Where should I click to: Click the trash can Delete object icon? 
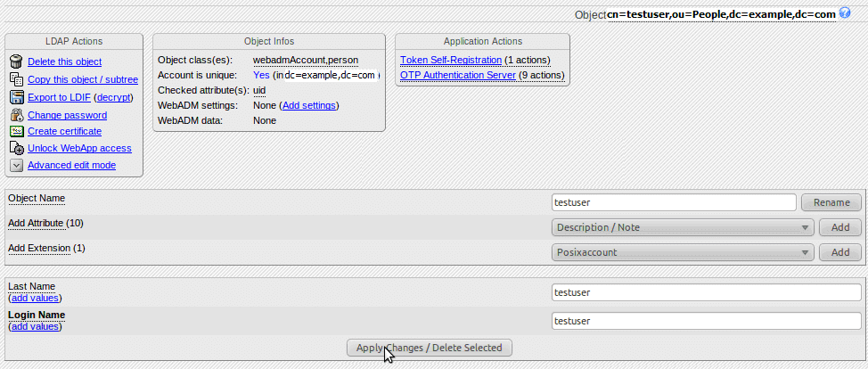coord(16,61)
